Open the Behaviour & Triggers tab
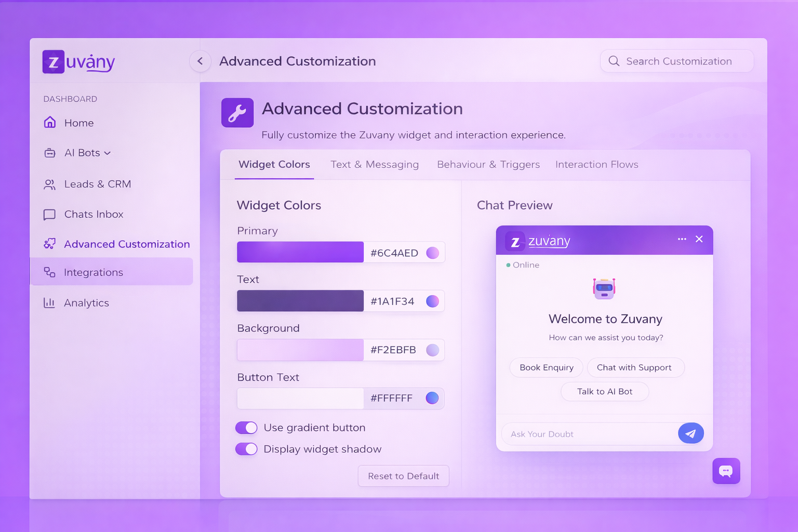The height and width of the screenshot is (532, 798). 488,164
